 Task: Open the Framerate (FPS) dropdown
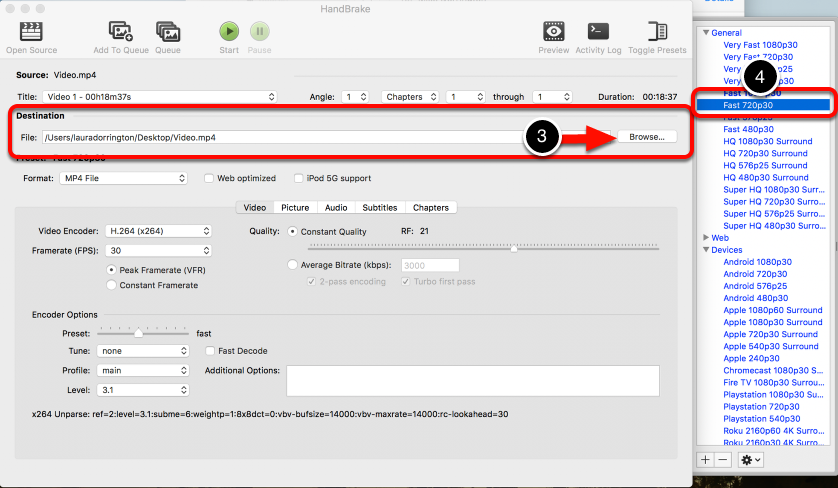158,251
